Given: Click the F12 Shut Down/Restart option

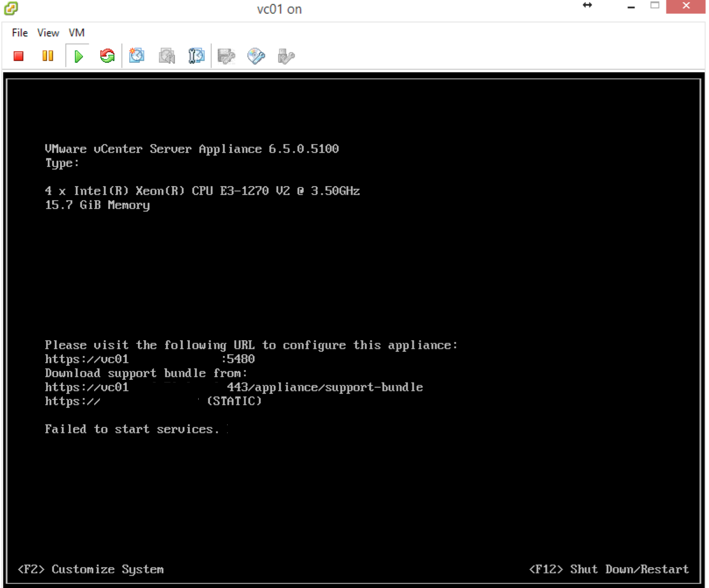Looking at the screenshot, I should point(609,569).
